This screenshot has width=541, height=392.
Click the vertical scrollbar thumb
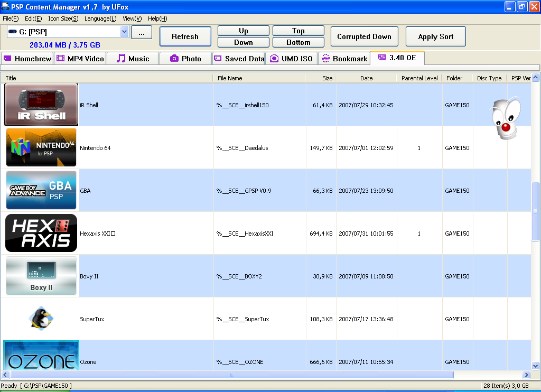[536, 211]
